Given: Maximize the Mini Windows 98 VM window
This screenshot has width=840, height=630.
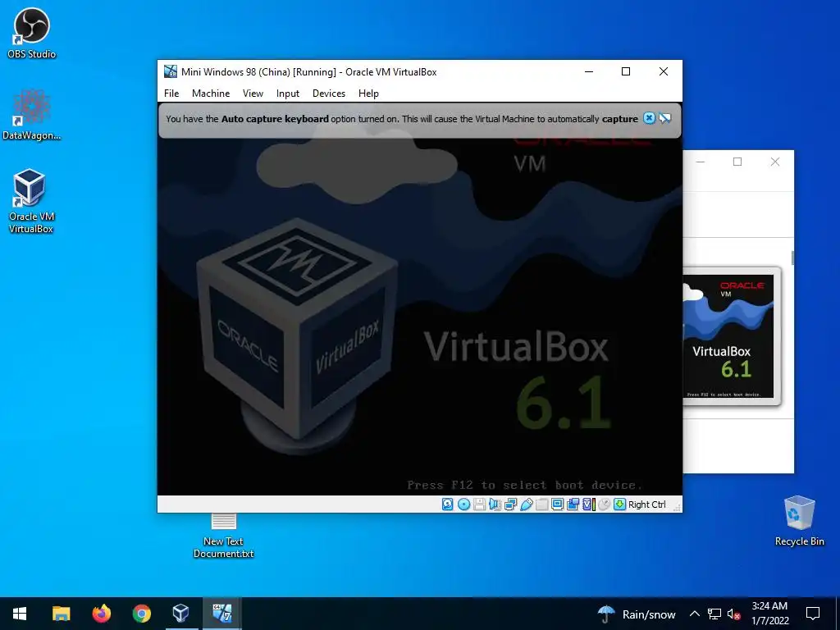Looking at the screenshot, I should [x=626, y=72].
